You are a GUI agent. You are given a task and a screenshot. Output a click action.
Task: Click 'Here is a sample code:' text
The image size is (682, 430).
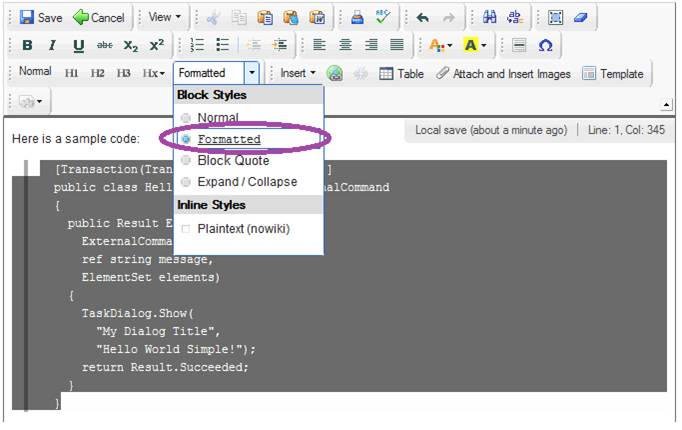(x=76, y=139)
